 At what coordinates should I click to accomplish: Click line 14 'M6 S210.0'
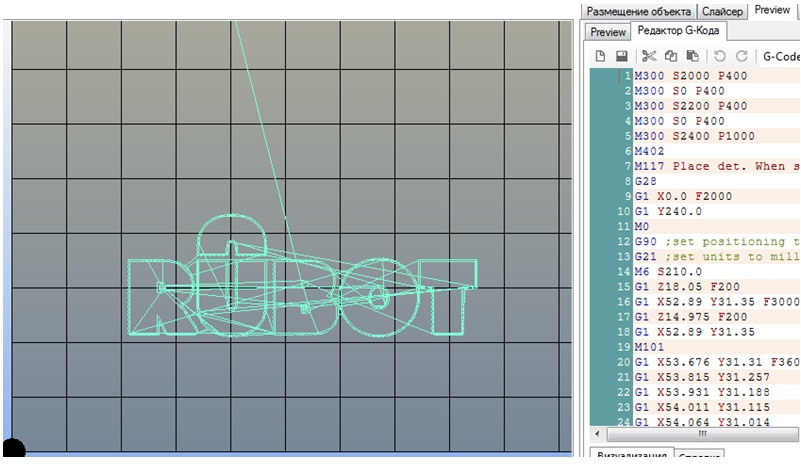668,272
